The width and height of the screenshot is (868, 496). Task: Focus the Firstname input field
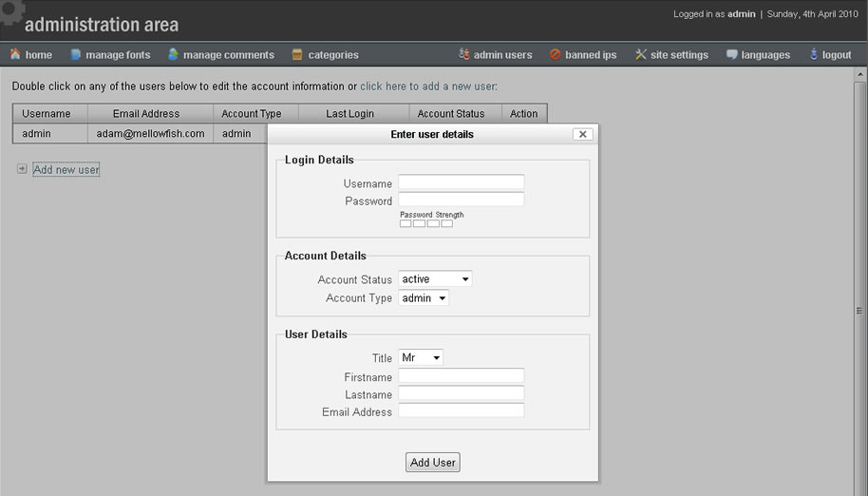tap(462, 376)
